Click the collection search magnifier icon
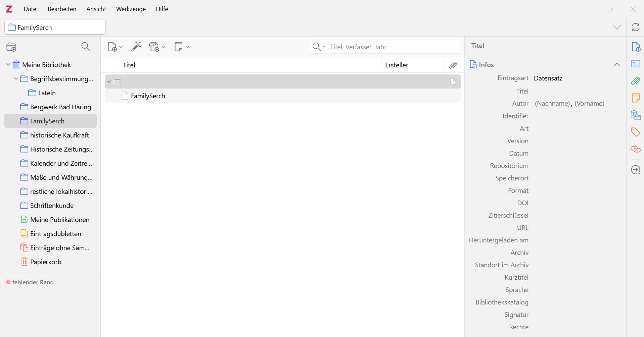This screenshot has width=644, height=337. pyautogui.click(x=86, y=47)
